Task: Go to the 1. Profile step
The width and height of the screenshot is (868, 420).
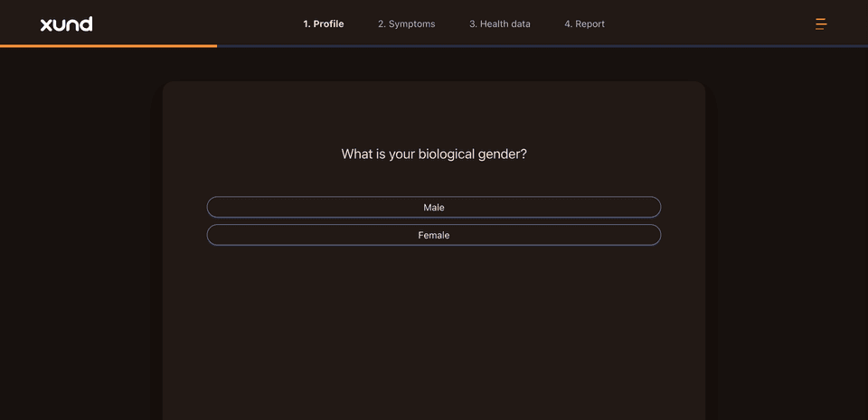Action: click(x=324, y=23)
